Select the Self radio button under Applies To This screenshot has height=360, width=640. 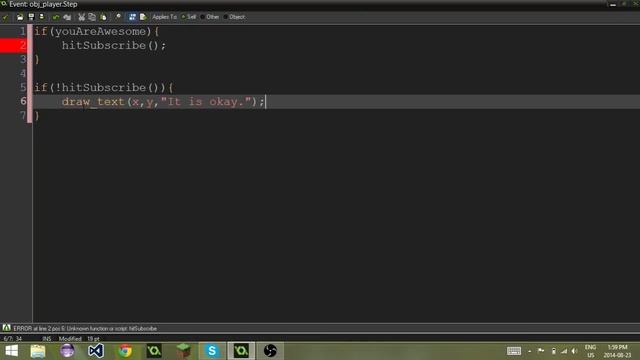(x=189, y=17)
